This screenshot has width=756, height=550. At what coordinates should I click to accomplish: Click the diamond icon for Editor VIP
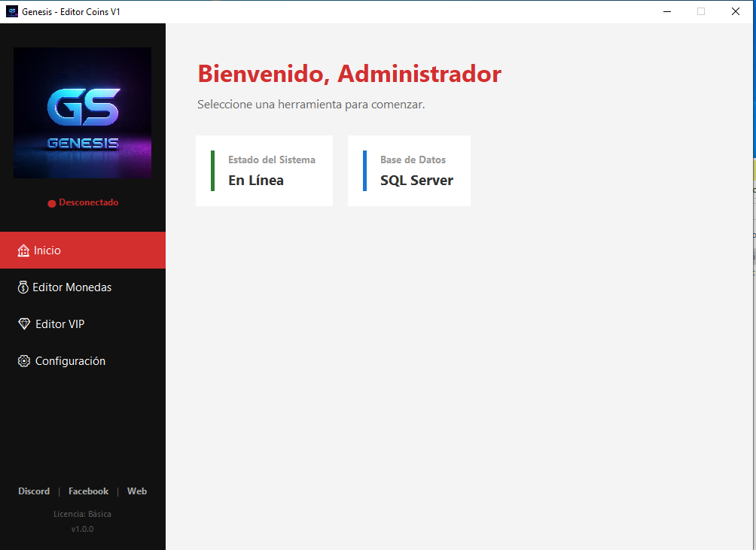click(24, 324)
